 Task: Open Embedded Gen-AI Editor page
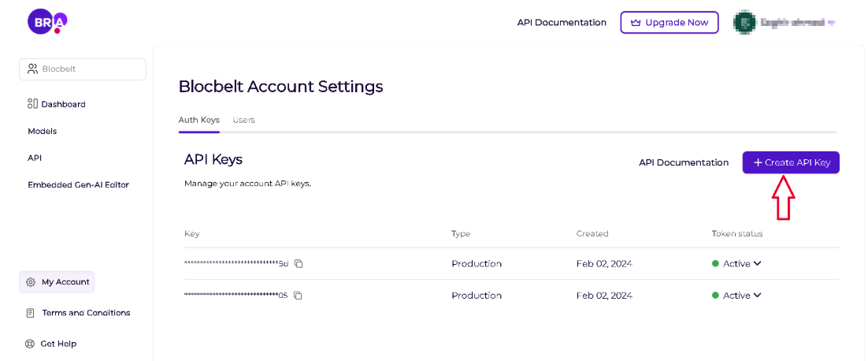[78, 184]
